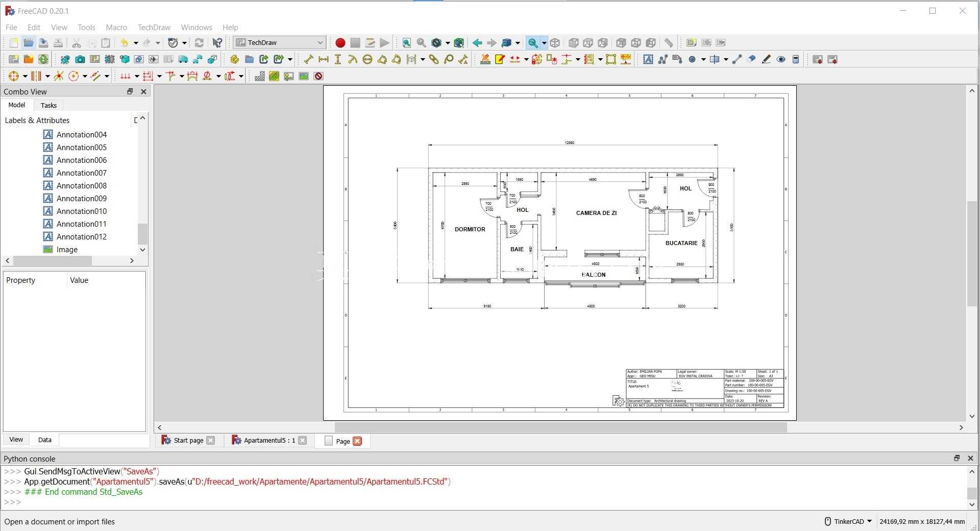
Task: Insert a text Annotation with the A icon
Action: [648, 59]
